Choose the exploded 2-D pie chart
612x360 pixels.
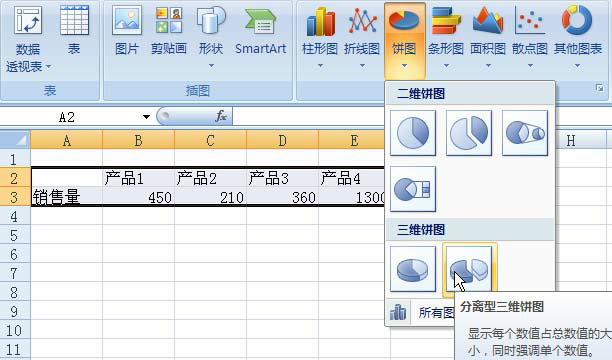pos(469,133)
